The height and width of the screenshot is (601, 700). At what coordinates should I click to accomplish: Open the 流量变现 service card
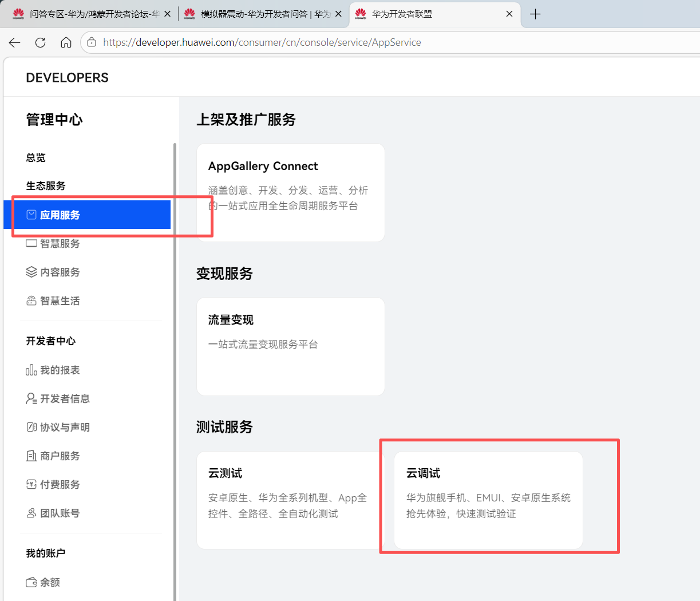(291, 346)
